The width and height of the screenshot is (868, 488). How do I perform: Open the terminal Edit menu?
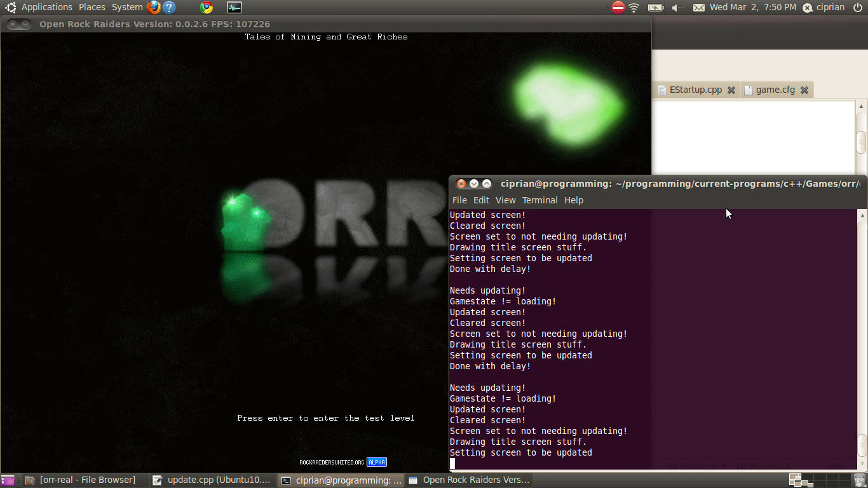481,200
